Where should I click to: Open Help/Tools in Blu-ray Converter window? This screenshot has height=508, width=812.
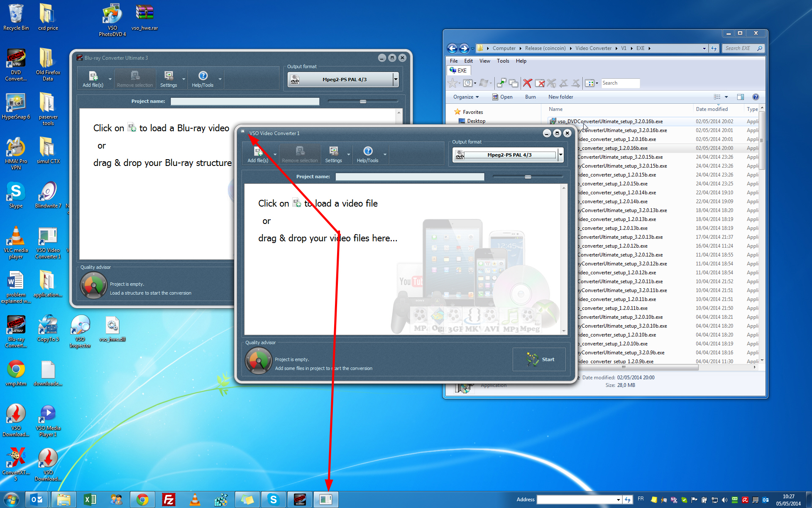[x=203, y=79]
